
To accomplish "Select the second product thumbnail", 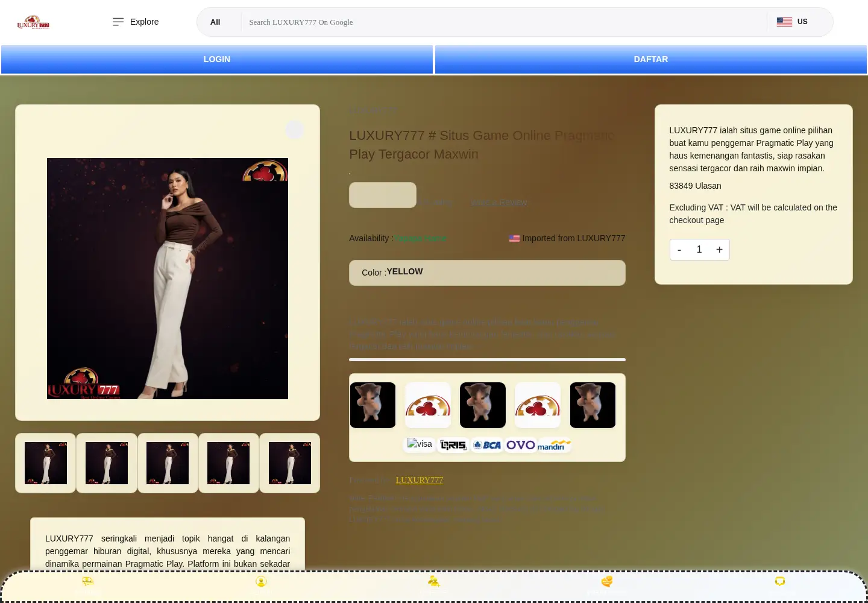I will coord(107,463).
